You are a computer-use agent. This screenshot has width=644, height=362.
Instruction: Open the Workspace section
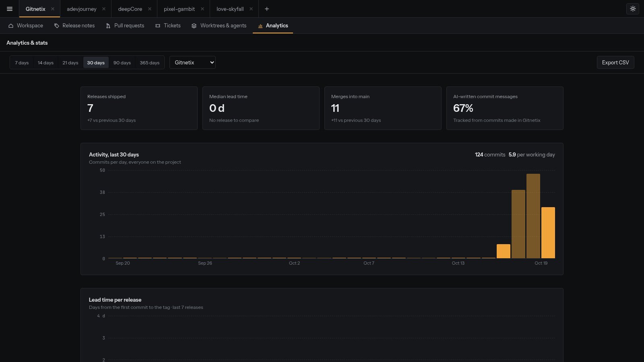click(x=26, y=26)
